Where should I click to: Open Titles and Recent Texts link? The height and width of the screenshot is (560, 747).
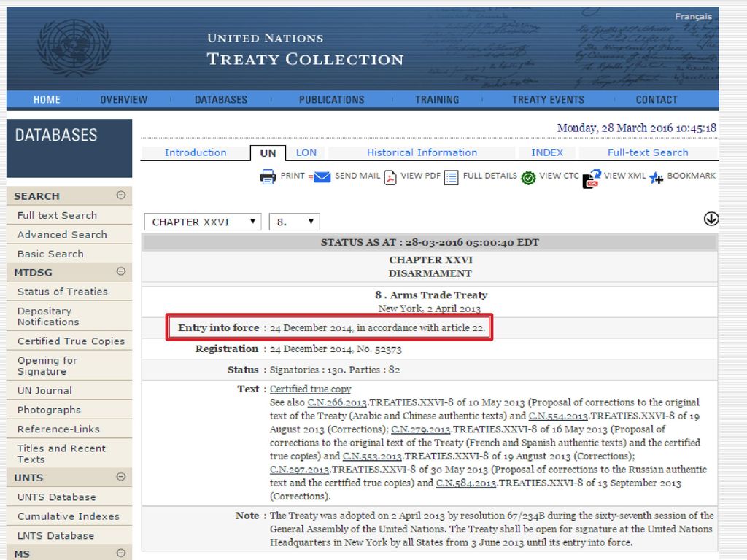click(x=61, y=454)
